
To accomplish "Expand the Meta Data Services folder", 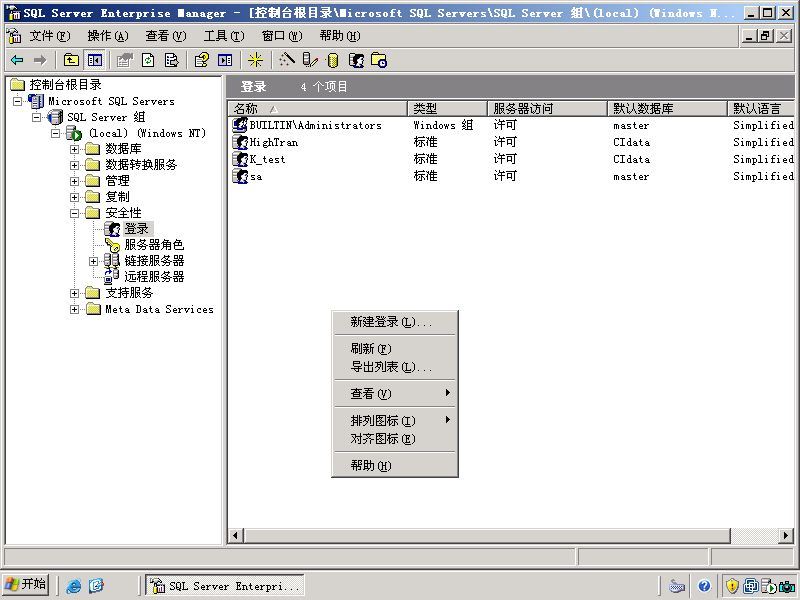I will pyautogui.click(x=74, y=309).
